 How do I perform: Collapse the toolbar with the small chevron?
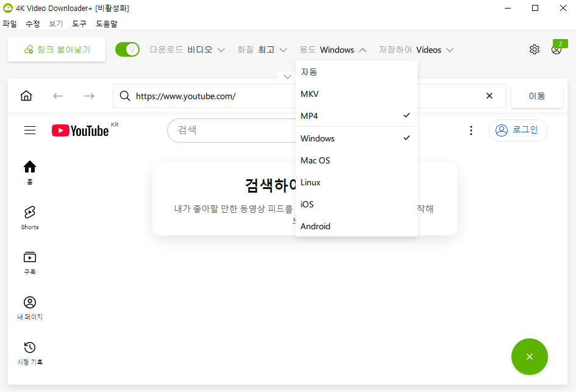coord(287,76)
